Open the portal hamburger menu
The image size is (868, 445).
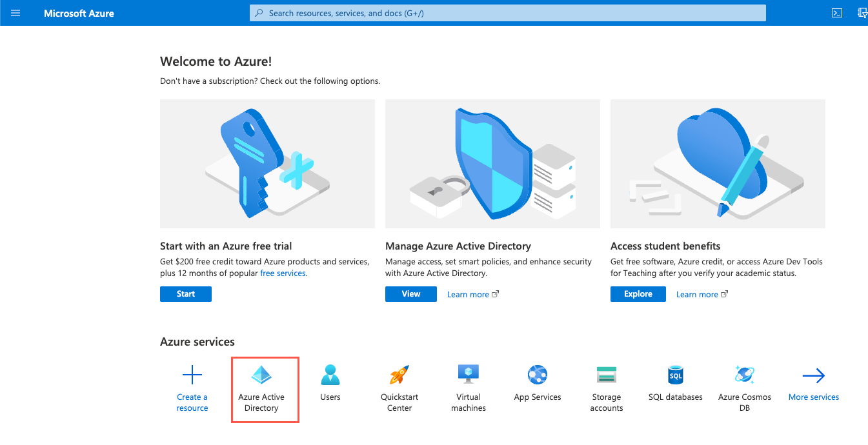15,13
